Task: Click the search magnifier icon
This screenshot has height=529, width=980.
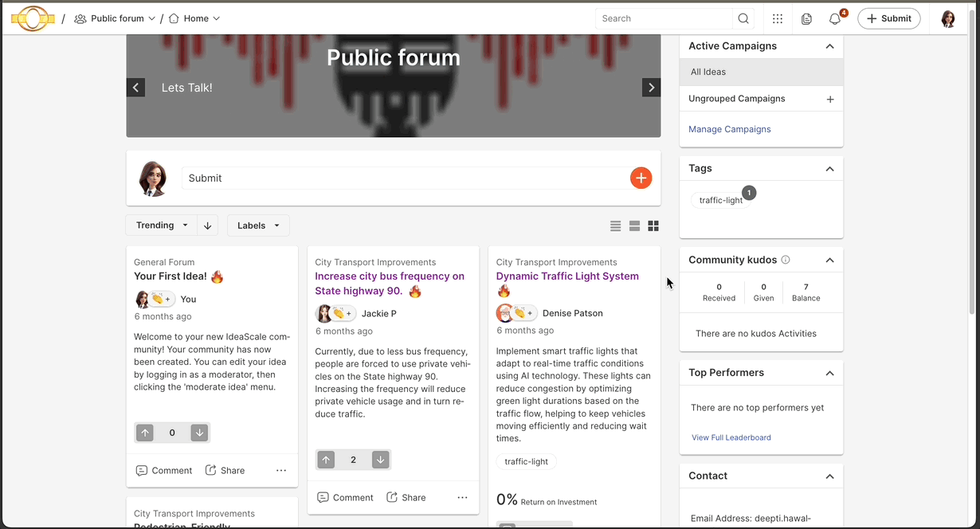Action: pos(743,18)
